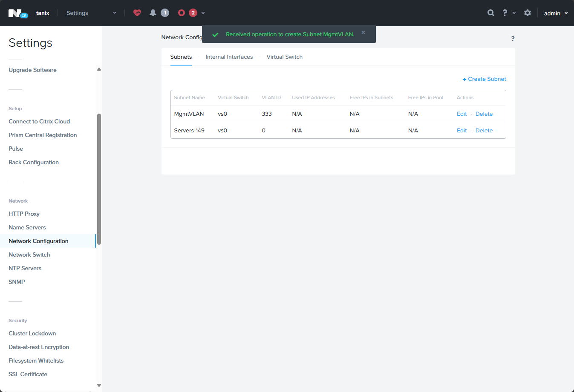Click the Used IP Addresses column header

313,97
